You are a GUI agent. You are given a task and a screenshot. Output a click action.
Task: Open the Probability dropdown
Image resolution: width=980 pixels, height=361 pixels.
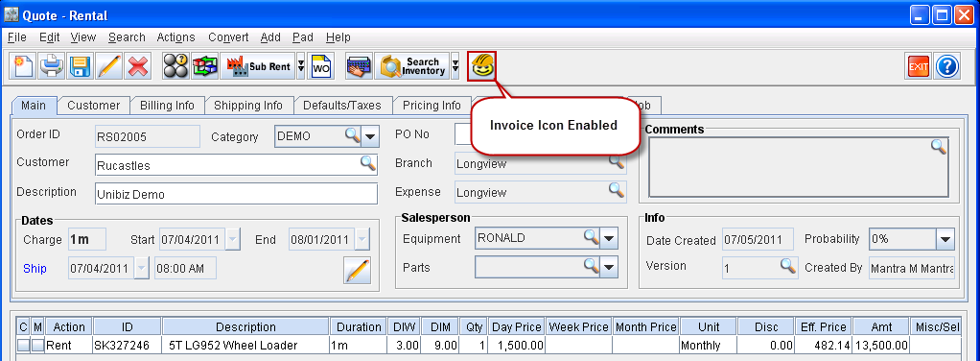[945, 238]
